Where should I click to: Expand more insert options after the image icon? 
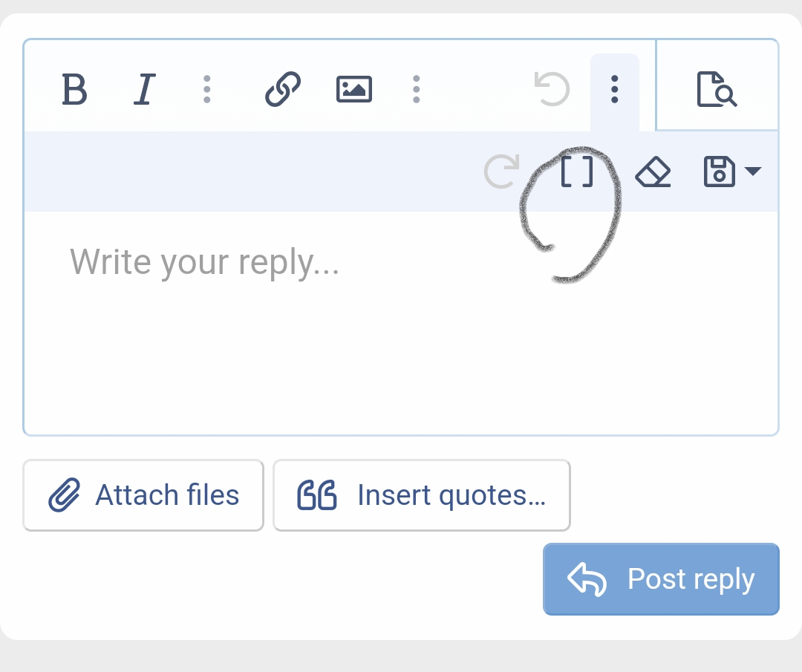[417, 90]
